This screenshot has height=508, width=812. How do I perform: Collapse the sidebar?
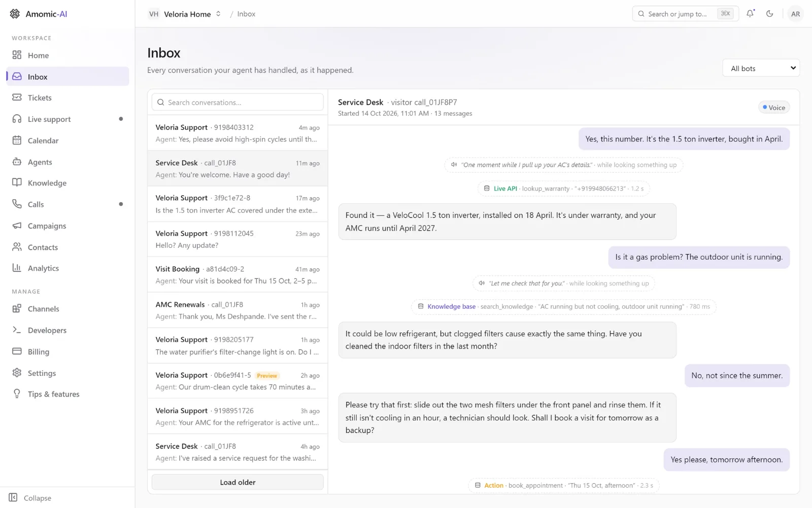pyautogui.click(x=30, y=498)
